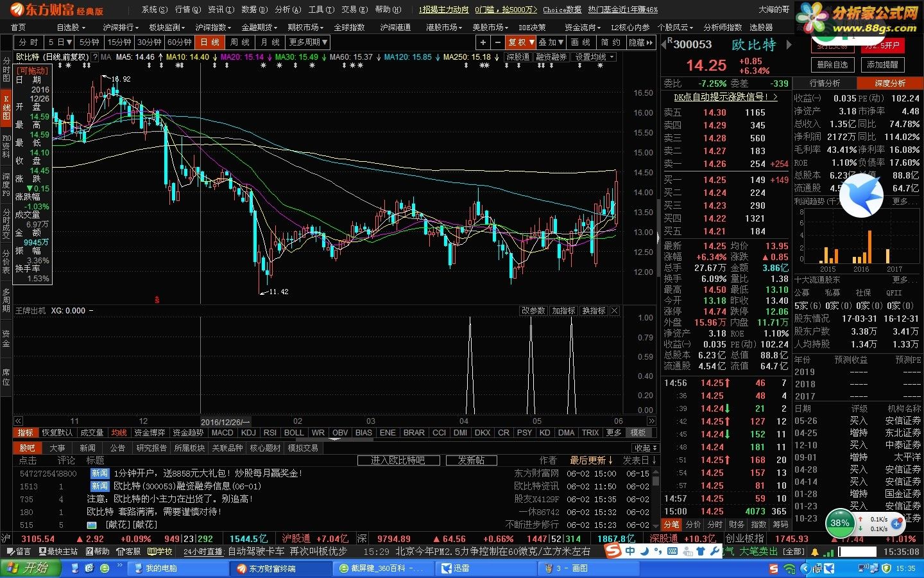
Task: Click 添加提醒 button
Action: (882, 65)
